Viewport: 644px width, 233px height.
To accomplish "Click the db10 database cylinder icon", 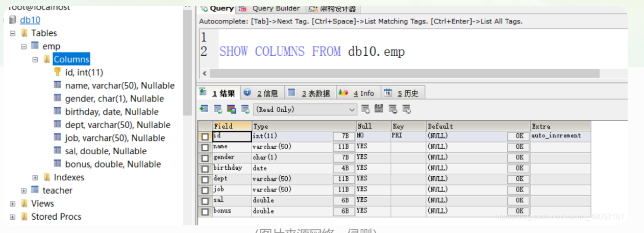I will [x=13, y=20].
